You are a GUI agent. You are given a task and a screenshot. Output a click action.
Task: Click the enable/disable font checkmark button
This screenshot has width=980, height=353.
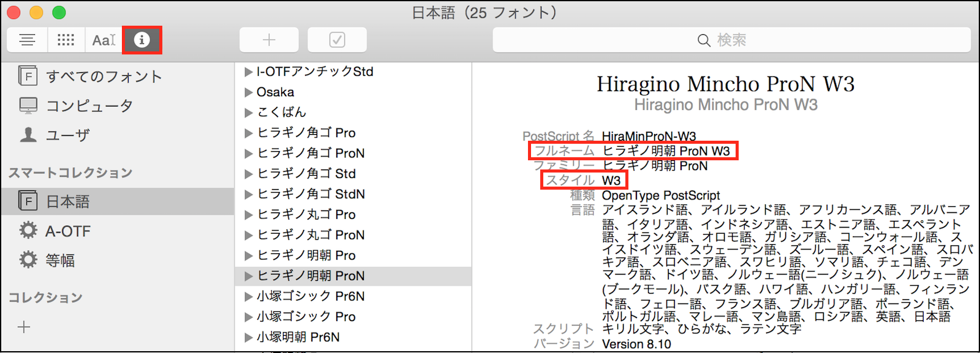click(337, 40)
